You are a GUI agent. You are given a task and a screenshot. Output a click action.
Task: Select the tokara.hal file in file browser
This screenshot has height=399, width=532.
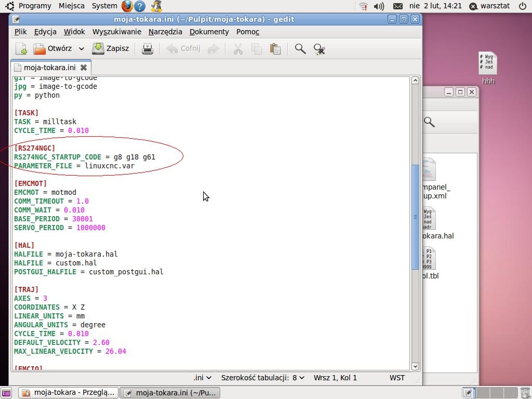[x=437, y=223]
